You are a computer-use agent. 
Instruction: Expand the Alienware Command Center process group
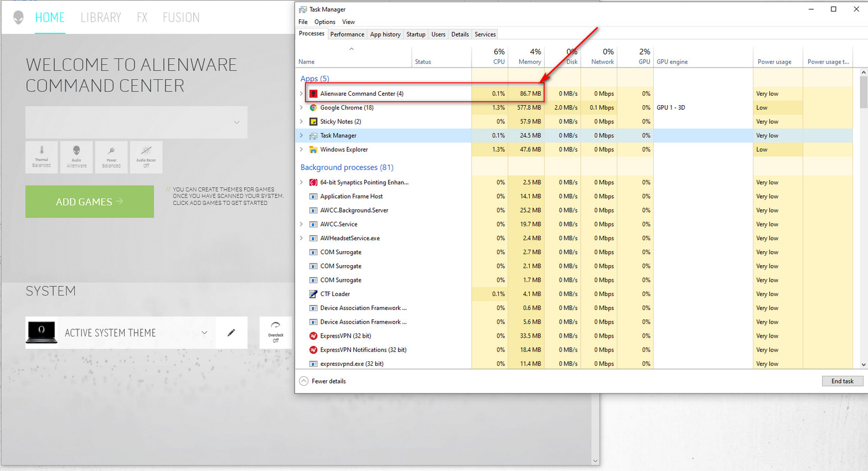tap(301, 94)
